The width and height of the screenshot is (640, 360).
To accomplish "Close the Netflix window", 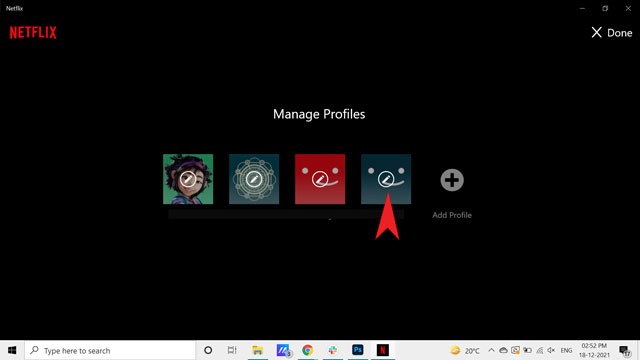I will point(628,8).
